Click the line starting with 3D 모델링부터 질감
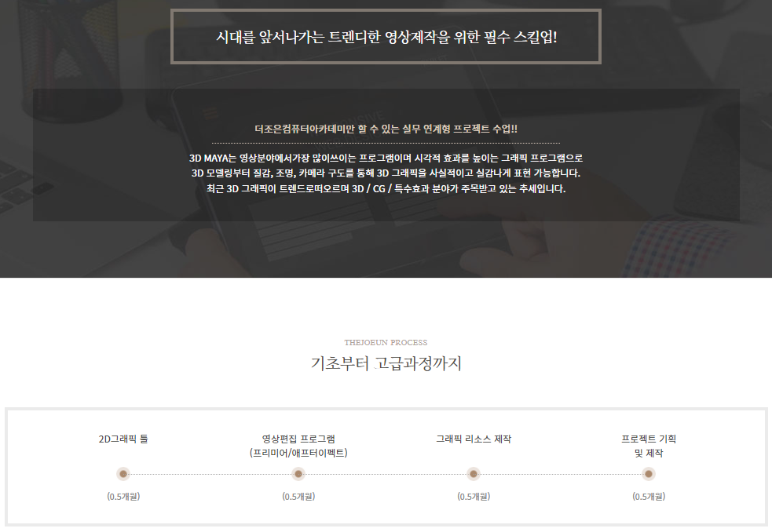This screenshot has height=532, width=772. (x=386, y=173)
